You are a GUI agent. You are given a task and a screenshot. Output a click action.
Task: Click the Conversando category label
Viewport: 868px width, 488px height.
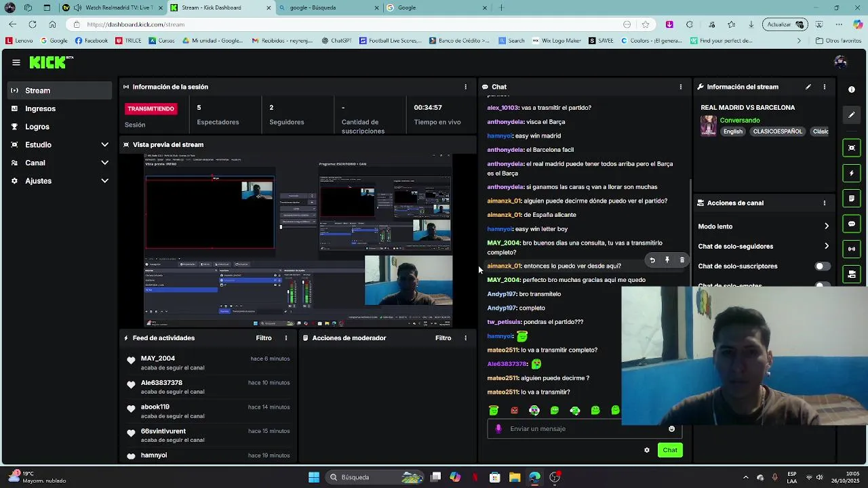(x=740, y=121)
